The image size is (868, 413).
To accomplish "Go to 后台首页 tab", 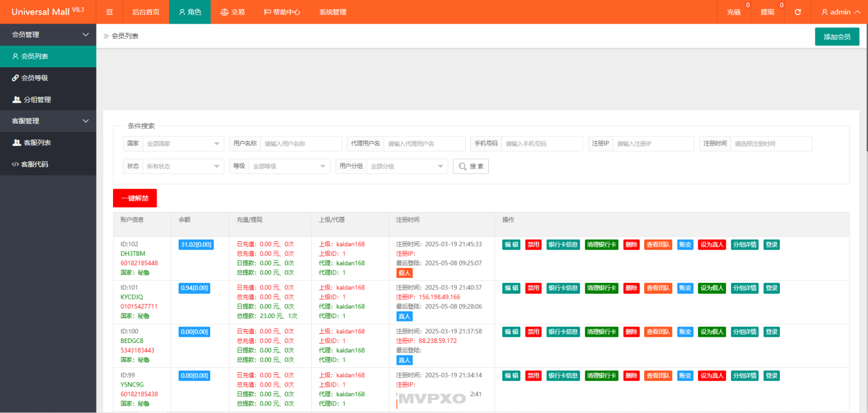I will point(146,12).
